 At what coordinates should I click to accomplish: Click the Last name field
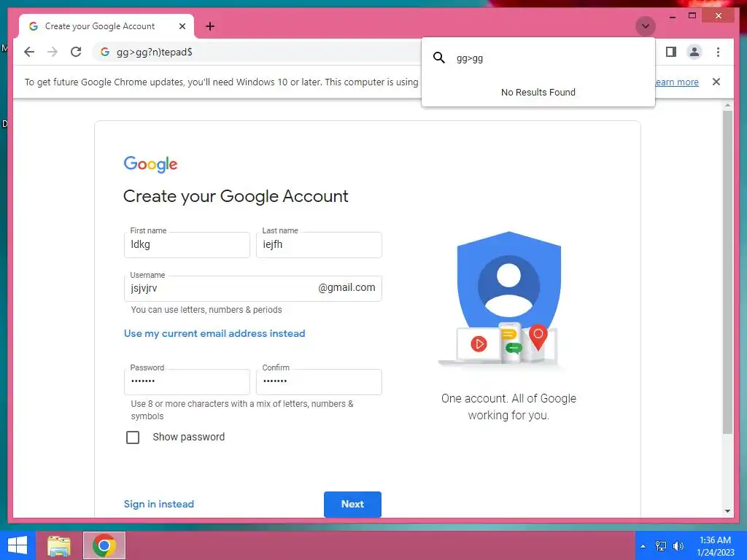pos(319,245)
